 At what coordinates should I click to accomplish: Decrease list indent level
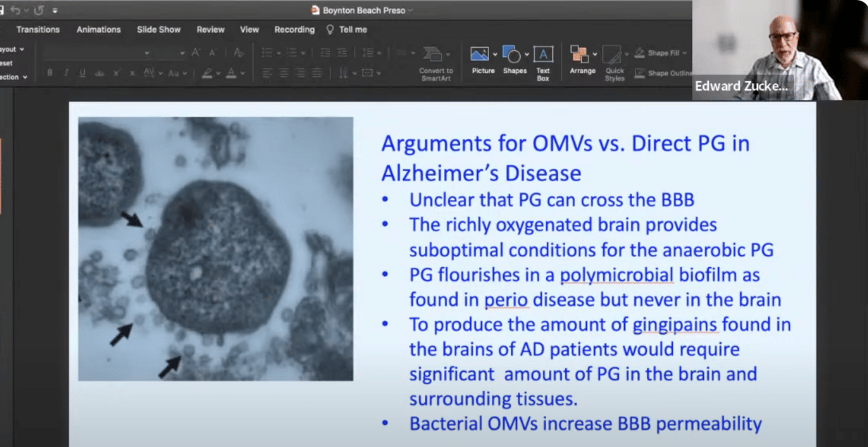pyautogui.click(x=325, y=52)
